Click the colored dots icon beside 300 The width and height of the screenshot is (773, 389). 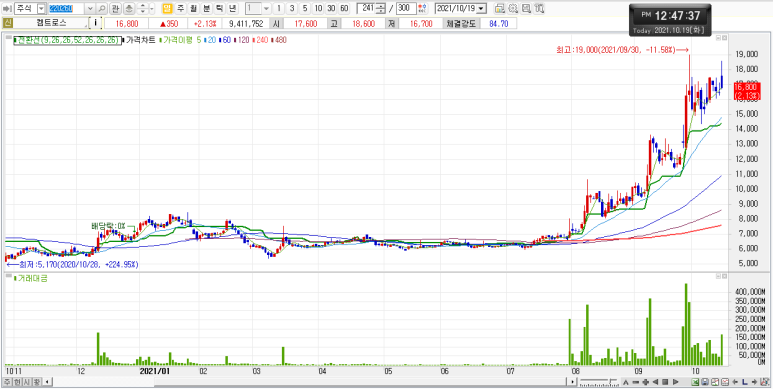[x=422, y=8]
